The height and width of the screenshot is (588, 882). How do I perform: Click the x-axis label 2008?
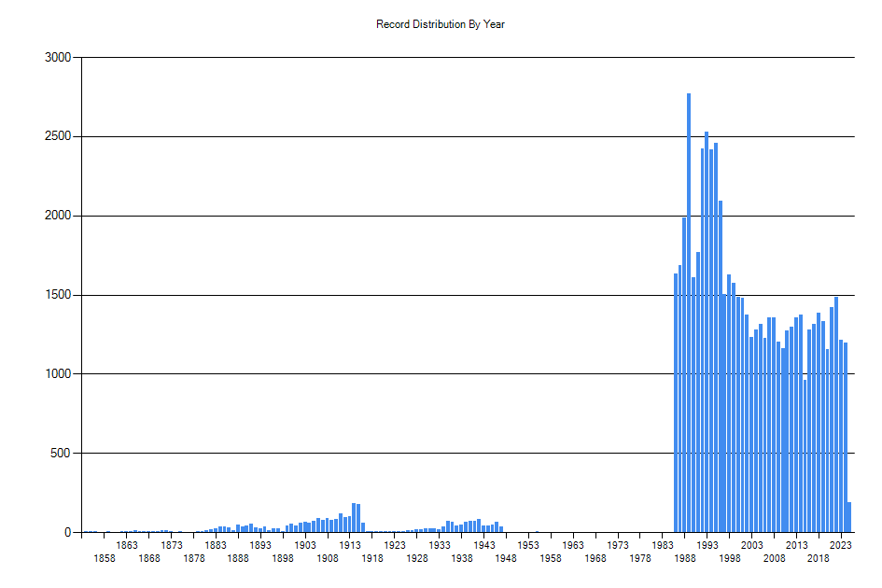[x=774, y=558]
